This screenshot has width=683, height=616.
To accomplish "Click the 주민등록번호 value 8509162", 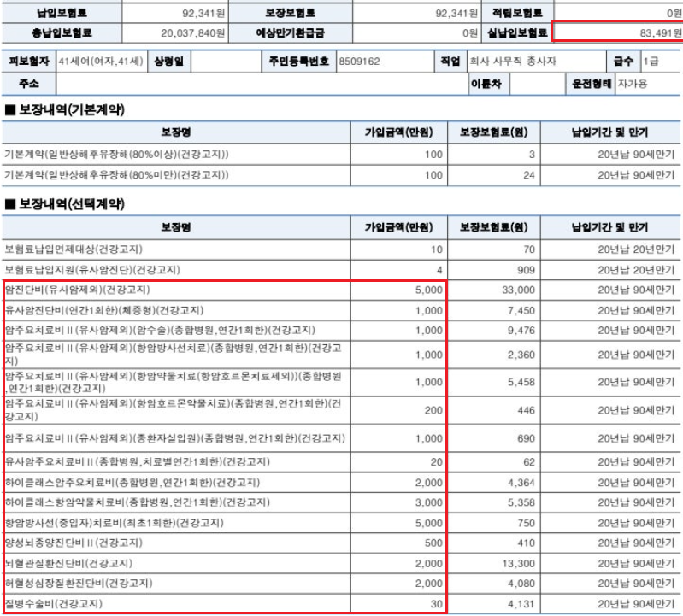I will pyautogui.click(x=359, y=62).
